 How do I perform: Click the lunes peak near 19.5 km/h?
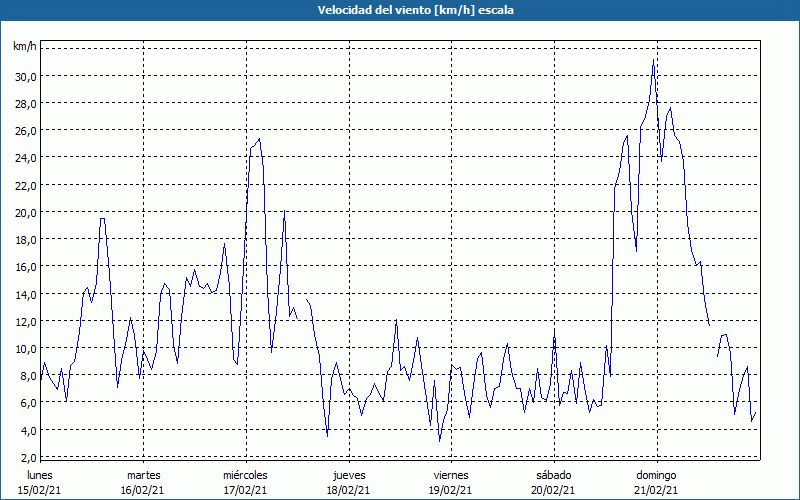tap(102, 219)
